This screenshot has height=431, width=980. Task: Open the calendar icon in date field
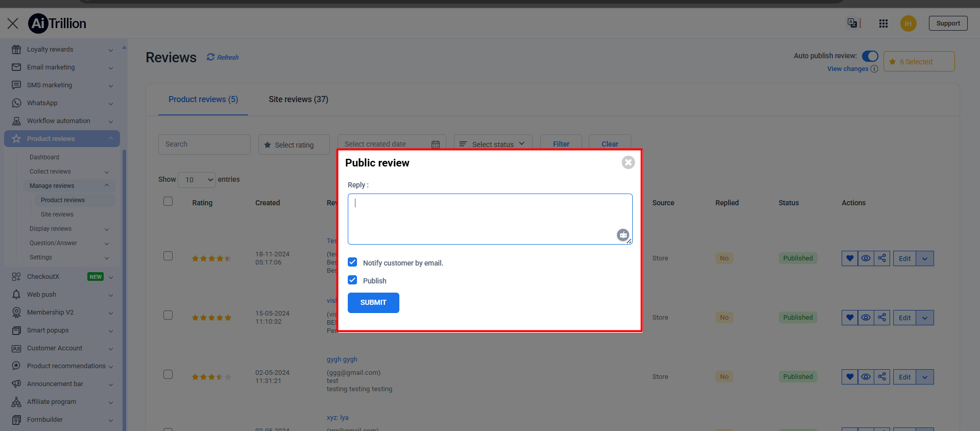pyautogui.click(x=436, y=145)
